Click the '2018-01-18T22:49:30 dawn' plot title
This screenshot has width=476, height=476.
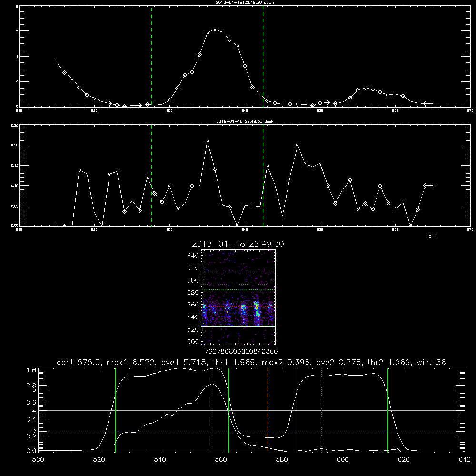[245, 2]
